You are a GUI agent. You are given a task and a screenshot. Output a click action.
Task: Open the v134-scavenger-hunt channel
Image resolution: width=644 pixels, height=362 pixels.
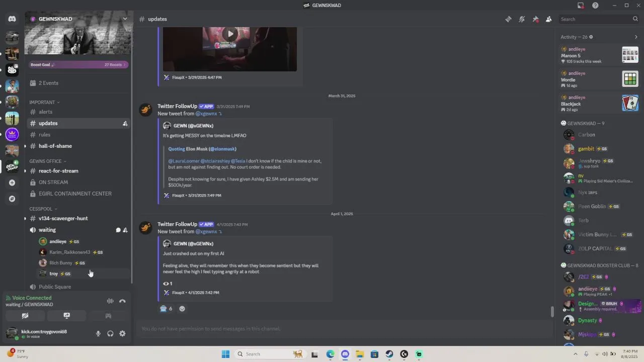tap(78, 218)
